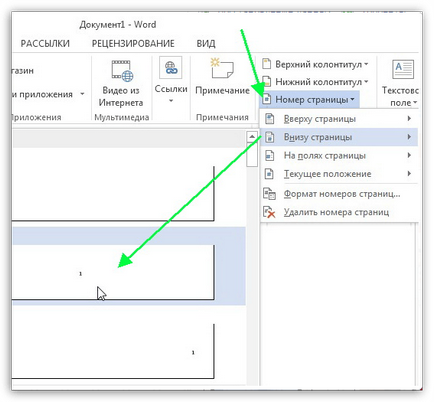The height and width of the screenshot is (402, 434).
Task: Open the Номер страницы dropdown
Action: [x=309, y=99]
